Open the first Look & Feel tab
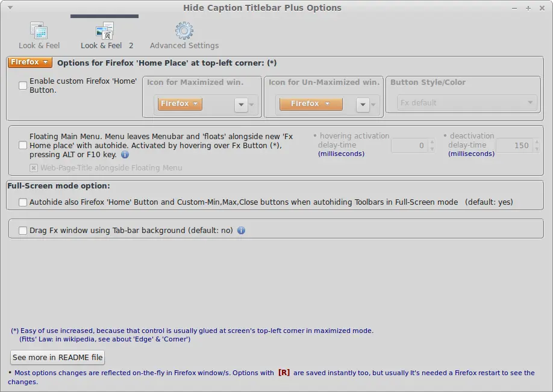553x392 pixels. [39, 36]
